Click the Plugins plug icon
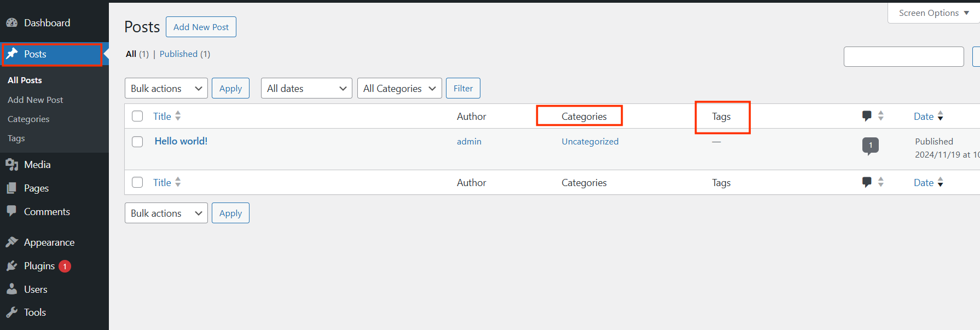This screenshot has height=330, width=980. 11,266
